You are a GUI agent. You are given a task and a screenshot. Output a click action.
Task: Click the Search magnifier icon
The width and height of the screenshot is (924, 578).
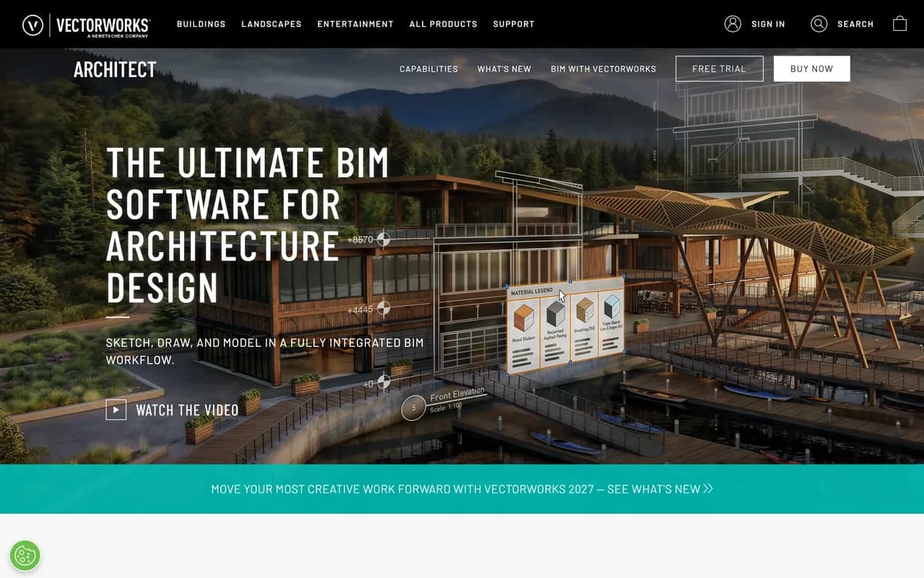tap(819, 24)
